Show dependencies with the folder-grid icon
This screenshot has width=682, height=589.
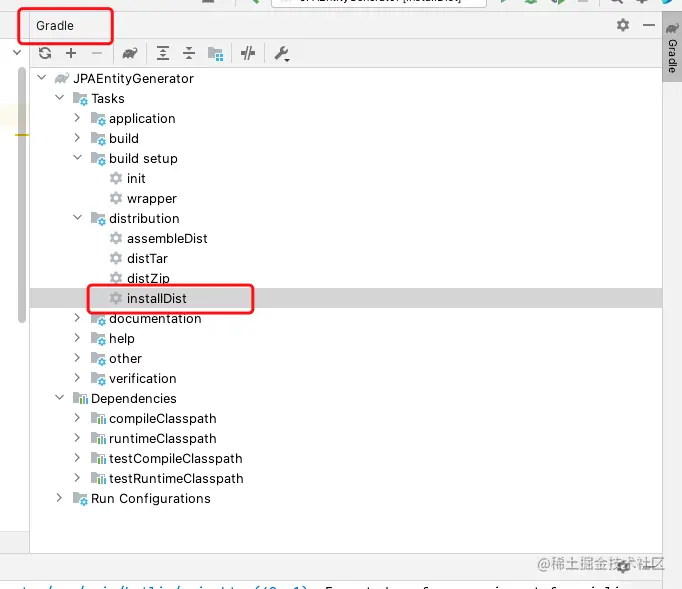click(x=215, y=54)
